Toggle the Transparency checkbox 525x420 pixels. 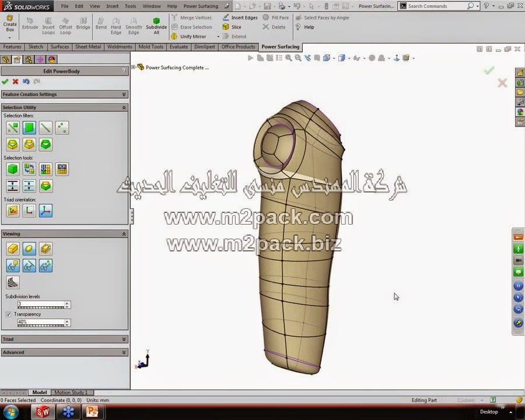point(8,314)
